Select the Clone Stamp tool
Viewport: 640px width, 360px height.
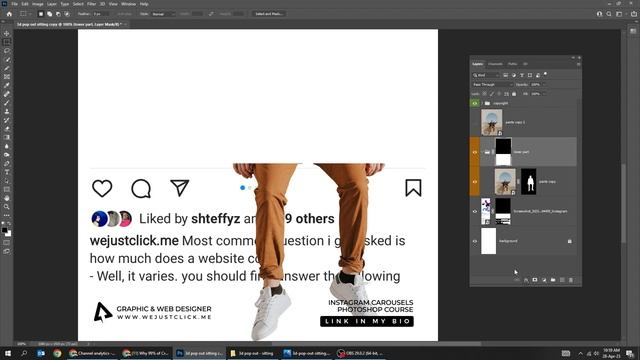[7, 111]
